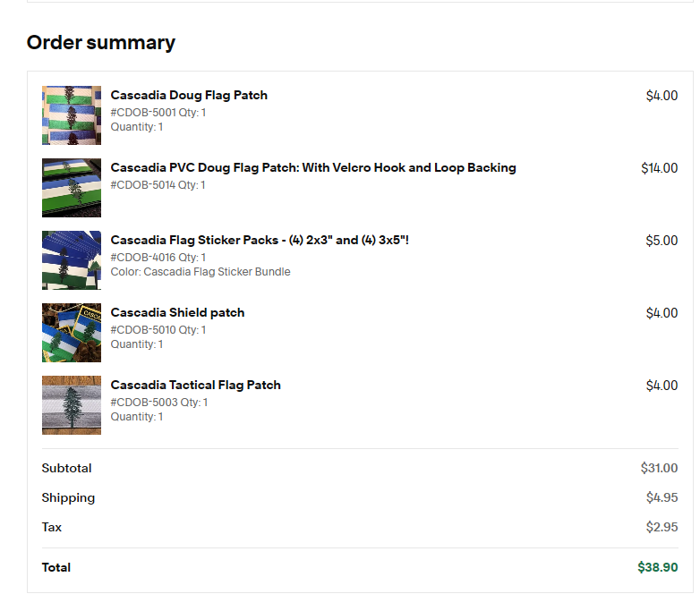Click the $4.95 Shipping amount
The image size is (700, 594).
pos(662,497)
